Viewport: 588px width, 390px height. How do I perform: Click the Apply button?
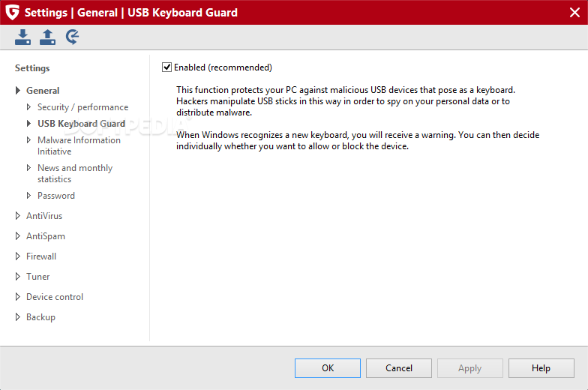point(469,368)
